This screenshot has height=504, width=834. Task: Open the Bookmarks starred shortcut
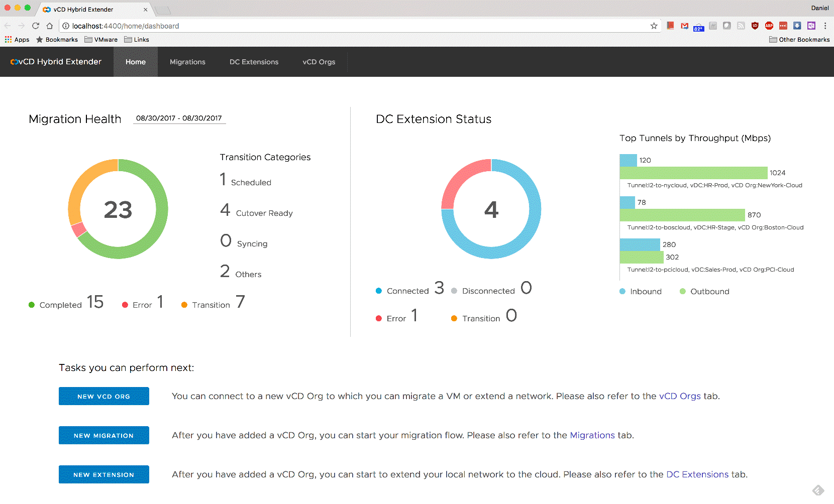coord(57,40)
